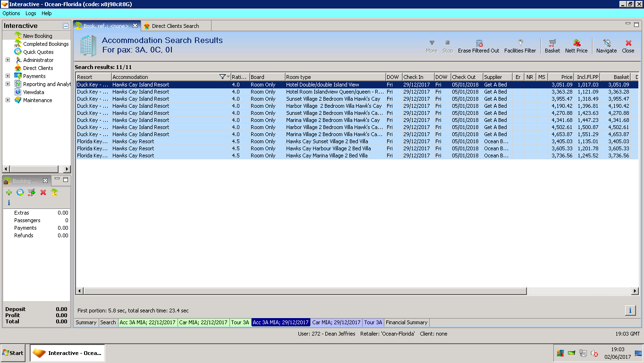
Task: Switch to the Direct Clients Search tab
Action: click(175, 26)
